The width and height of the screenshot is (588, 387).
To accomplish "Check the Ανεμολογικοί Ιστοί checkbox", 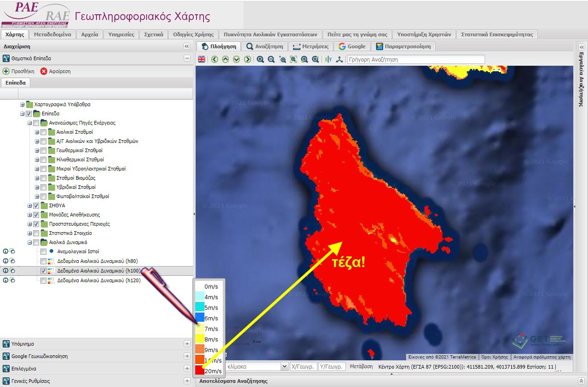I will (43, 251).
